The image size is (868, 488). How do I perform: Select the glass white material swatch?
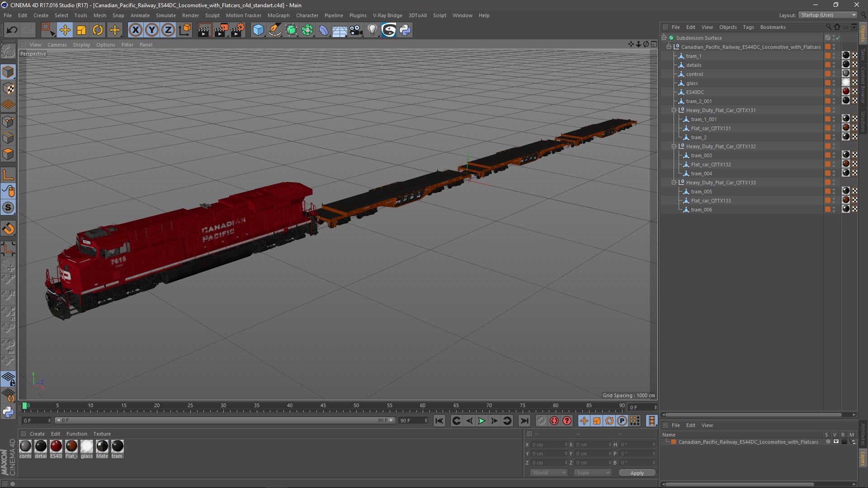87,446
